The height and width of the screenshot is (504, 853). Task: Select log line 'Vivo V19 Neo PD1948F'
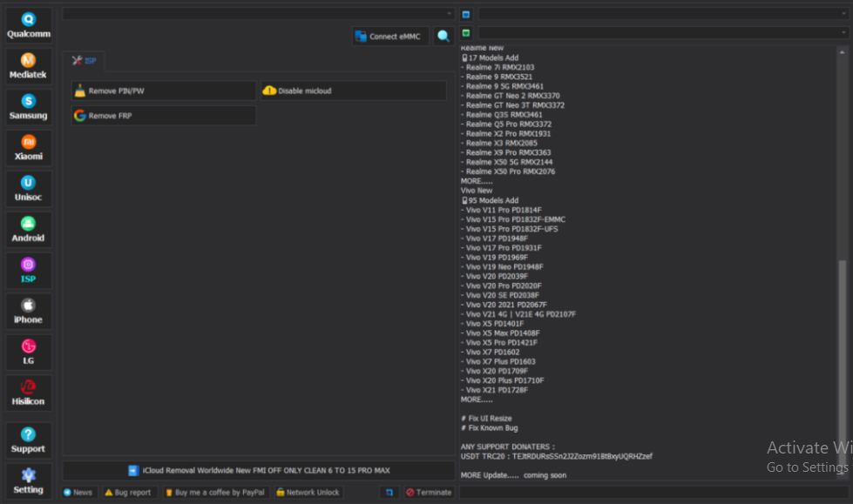(502, 266)
